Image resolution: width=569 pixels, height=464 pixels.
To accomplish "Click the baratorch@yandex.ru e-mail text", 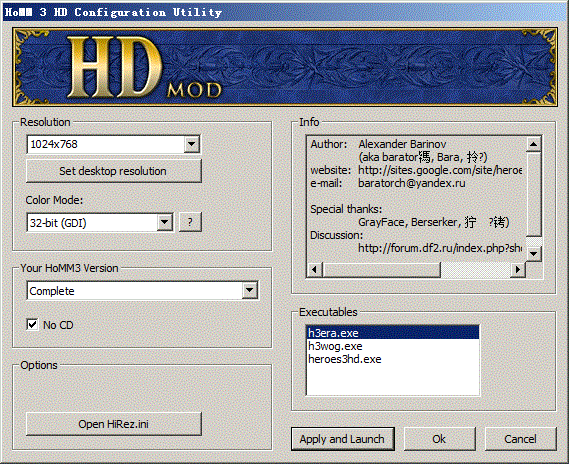I will (412, 183).
